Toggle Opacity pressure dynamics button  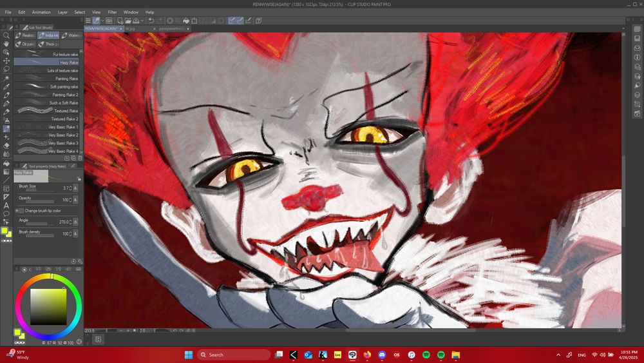75,200
